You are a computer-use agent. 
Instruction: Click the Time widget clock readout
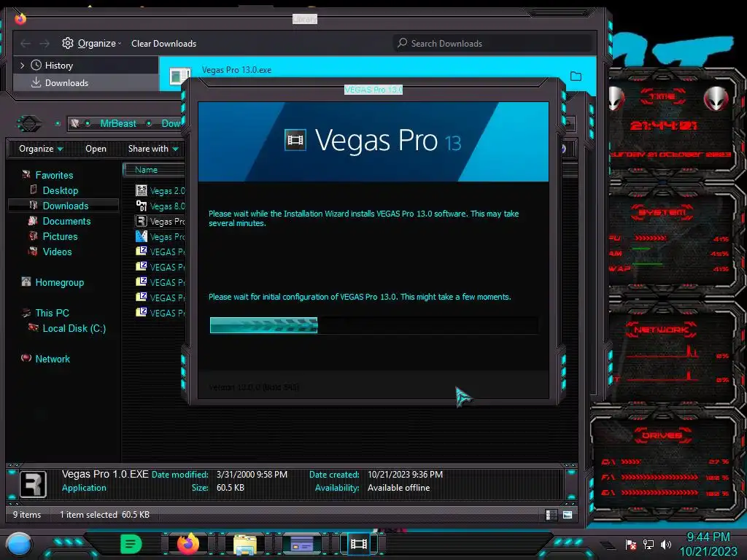(x=663, y=125)
